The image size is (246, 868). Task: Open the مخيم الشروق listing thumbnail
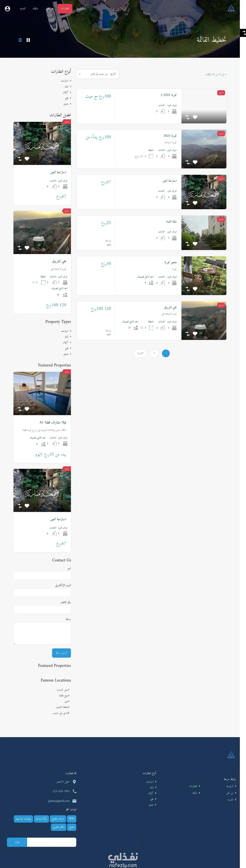click(204, 320)
